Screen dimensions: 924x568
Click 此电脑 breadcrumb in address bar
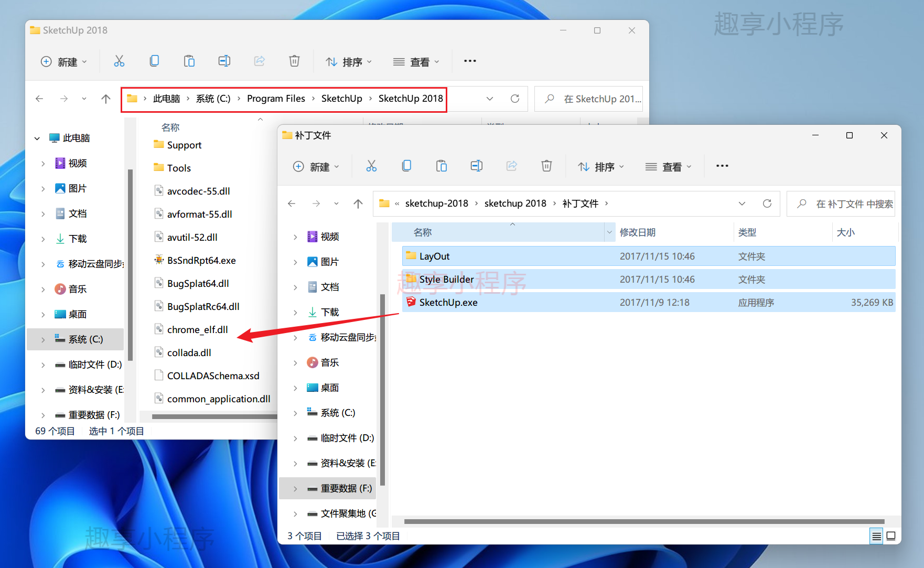coord(166,99)
